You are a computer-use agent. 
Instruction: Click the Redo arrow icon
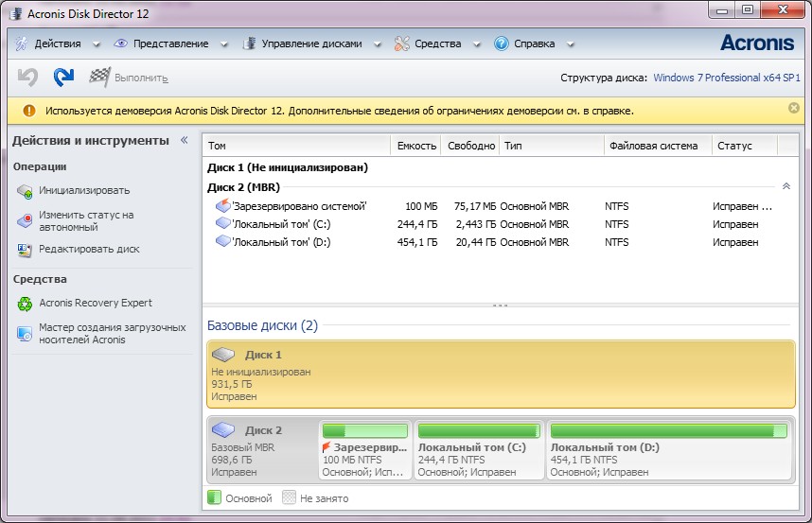coord(63,78)
